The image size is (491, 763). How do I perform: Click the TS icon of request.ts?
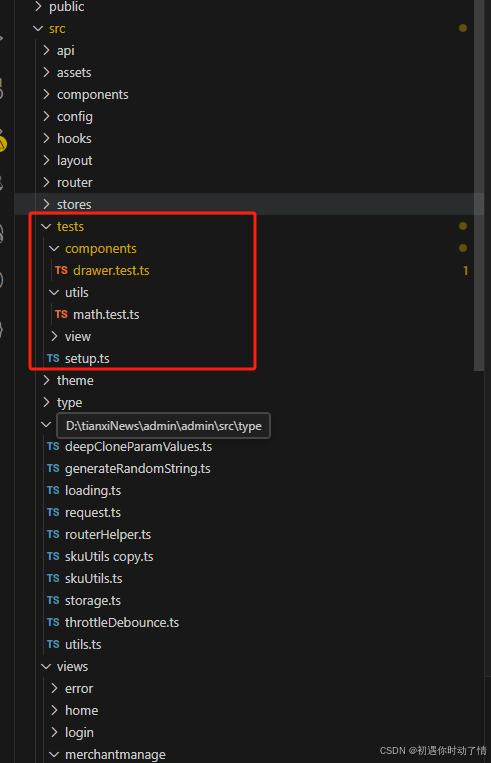click(53, 512)
